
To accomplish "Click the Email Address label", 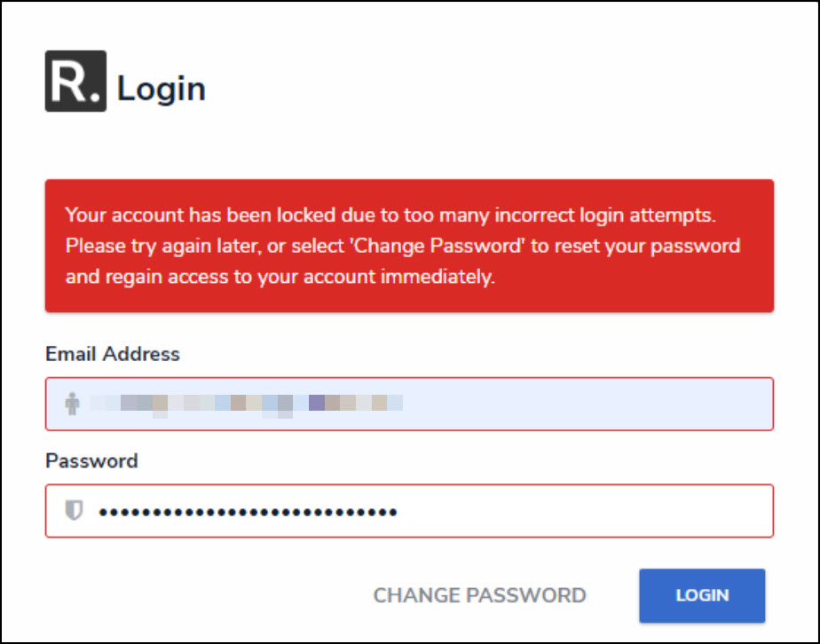I will (113, 354).
